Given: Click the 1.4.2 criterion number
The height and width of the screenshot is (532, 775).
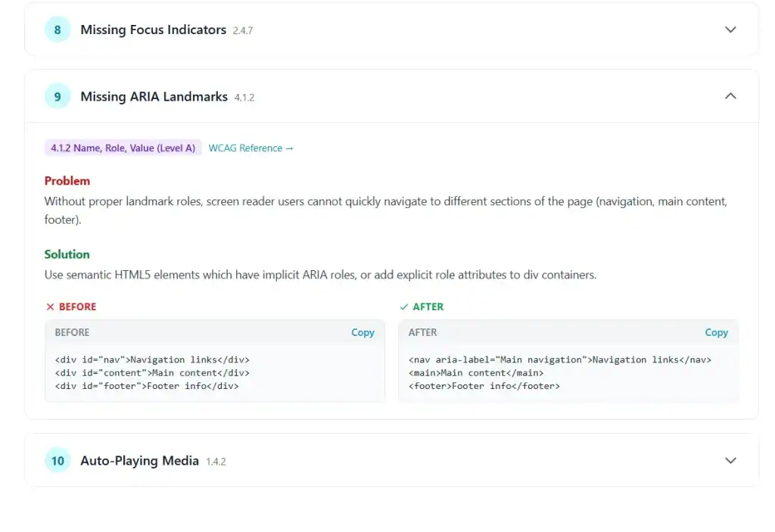Looking at the screenshot, I should [x=216, y=462].
